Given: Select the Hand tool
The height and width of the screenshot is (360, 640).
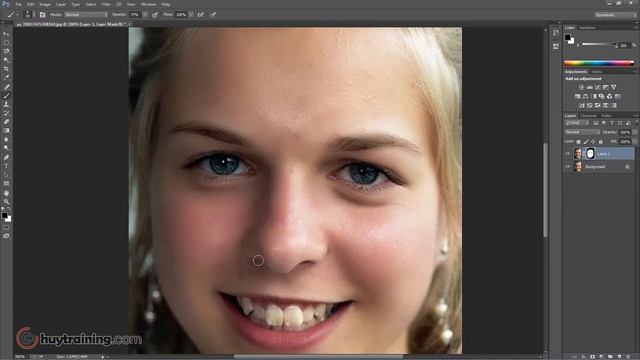Looking at the screenshot, I should point(6,193).
